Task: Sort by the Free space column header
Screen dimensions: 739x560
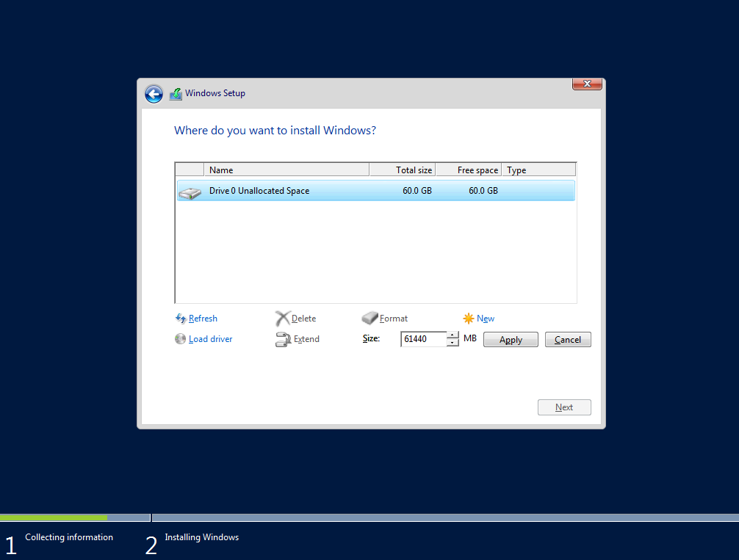Action: point(469,170)
